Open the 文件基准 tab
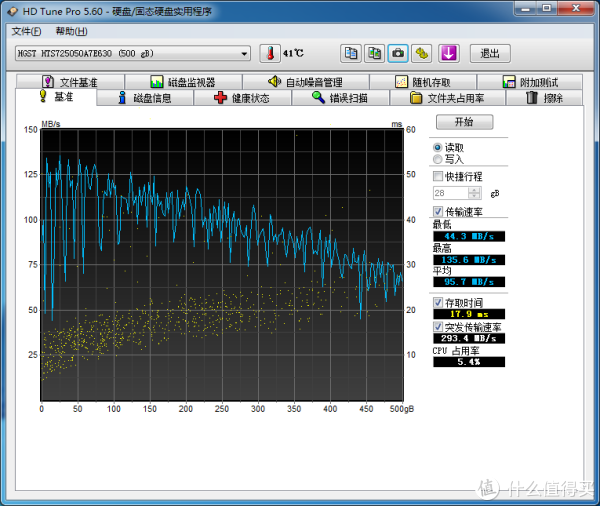The height and width of the screenshot is (506, 600). click(70, 82)
